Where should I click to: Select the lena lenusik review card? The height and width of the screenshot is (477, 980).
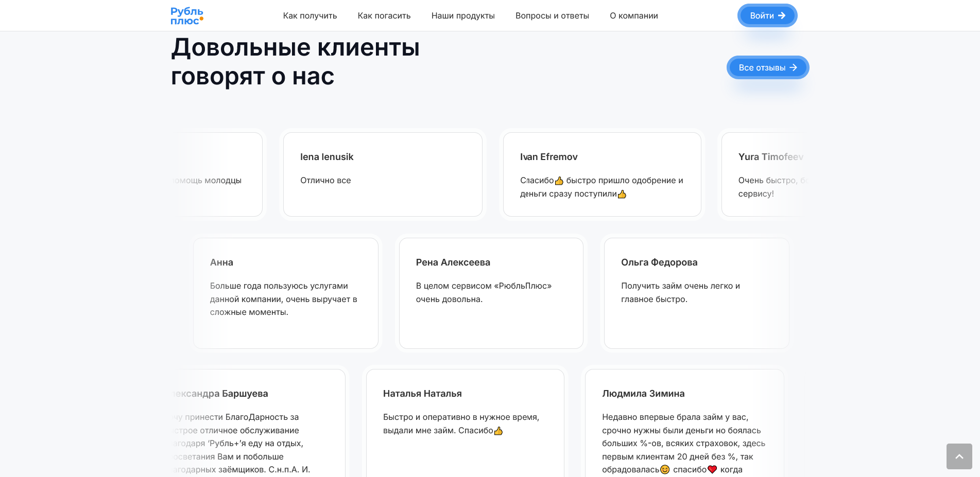point(383,174)
